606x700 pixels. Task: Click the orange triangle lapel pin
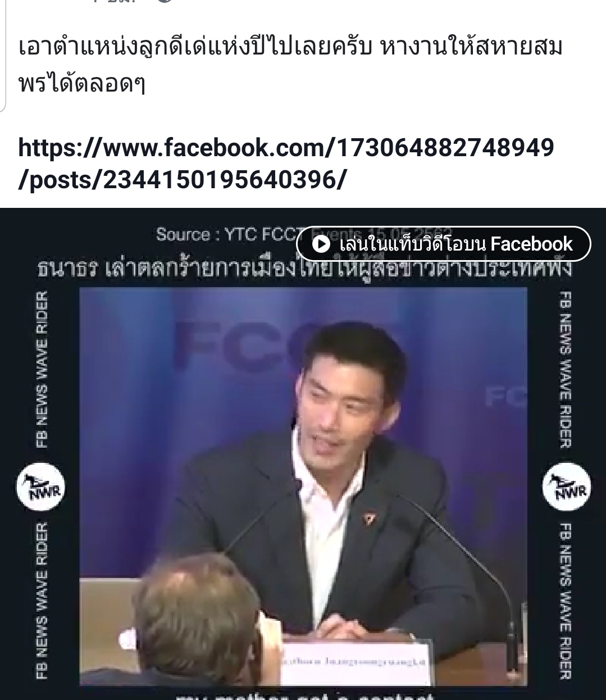coord(369,518)
